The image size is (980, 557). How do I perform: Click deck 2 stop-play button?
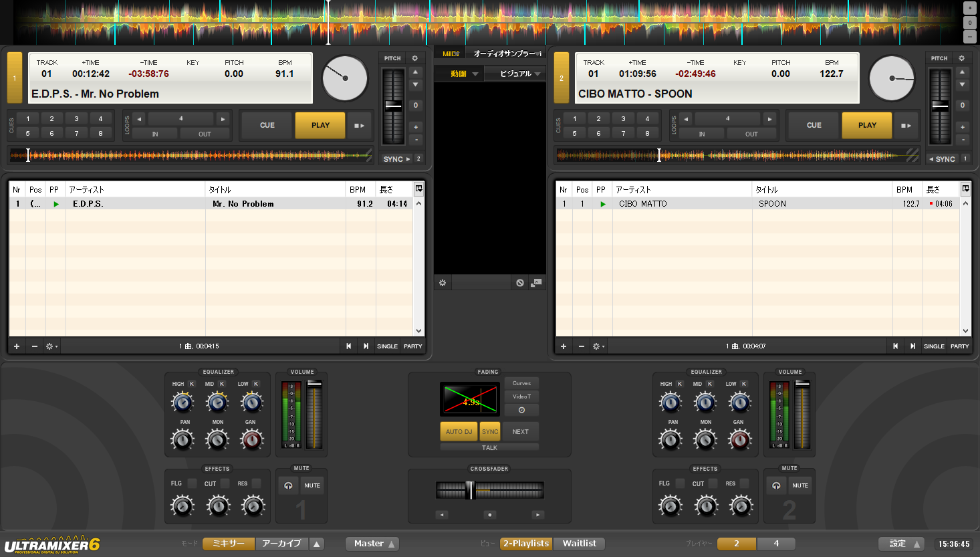906,125
